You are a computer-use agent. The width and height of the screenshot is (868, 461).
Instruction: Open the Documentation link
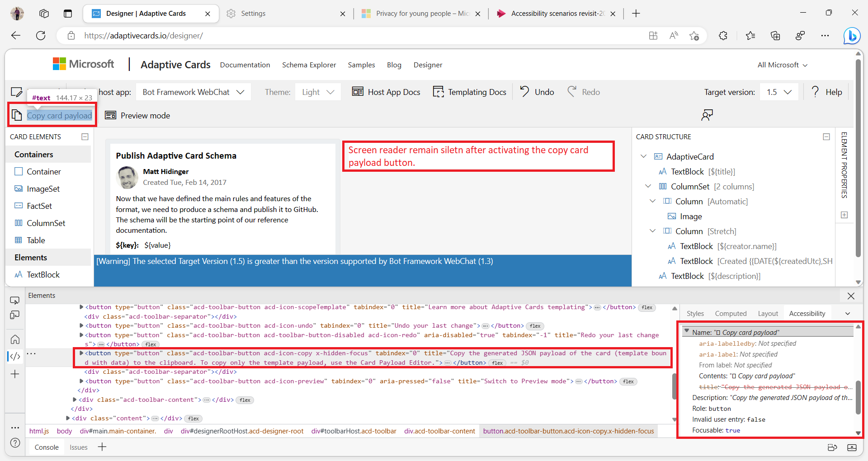tap(245, 65)
